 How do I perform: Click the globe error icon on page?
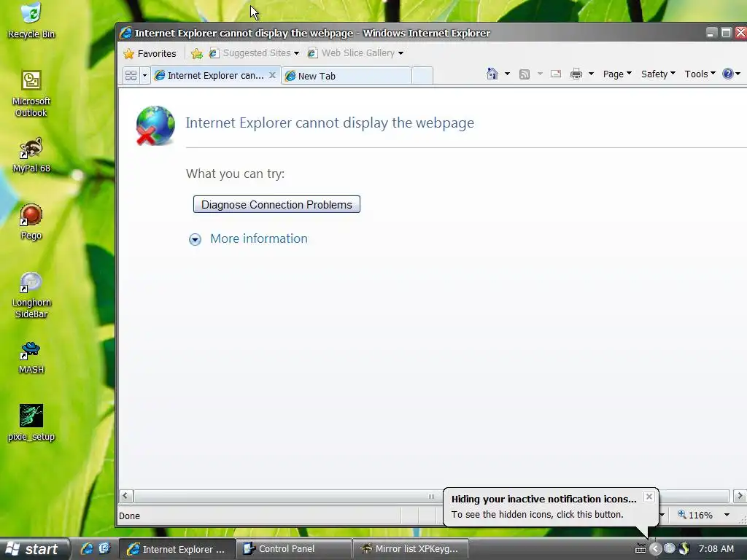pyautogui.click(x=155, y=125)
